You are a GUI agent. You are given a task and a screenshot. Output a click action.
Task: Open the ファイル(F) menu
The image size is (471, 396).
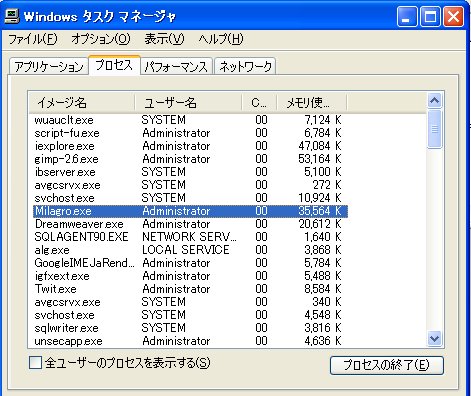pos(33,39)
